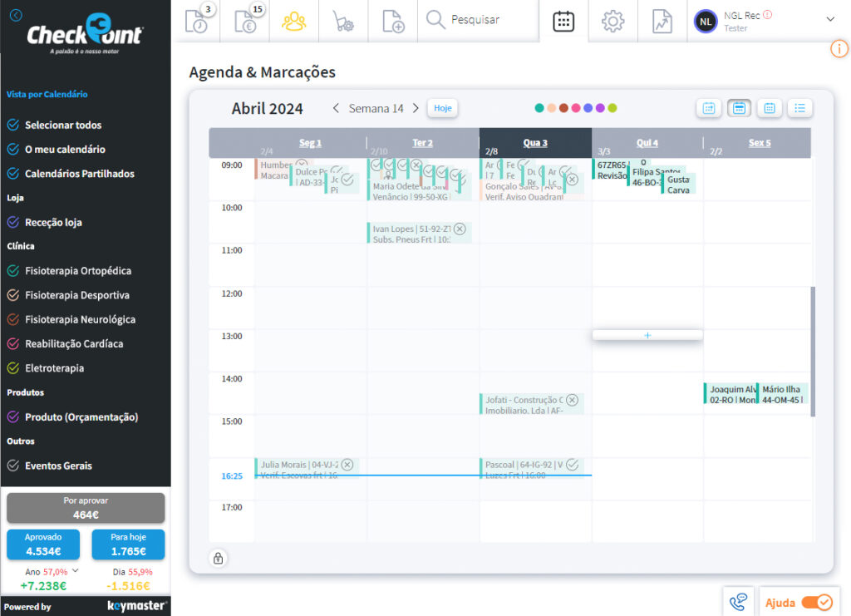Open the customers icon in the top toolbar

[294, 21]
